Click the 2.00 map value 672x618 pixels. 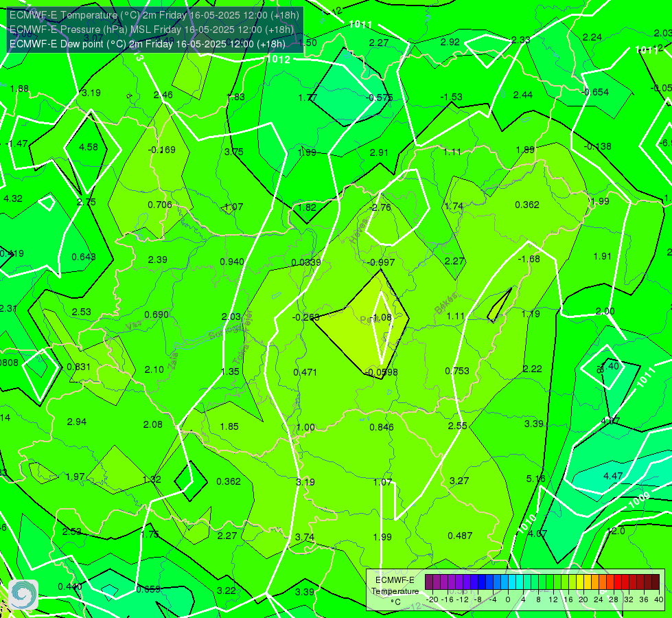pos(605,311)
